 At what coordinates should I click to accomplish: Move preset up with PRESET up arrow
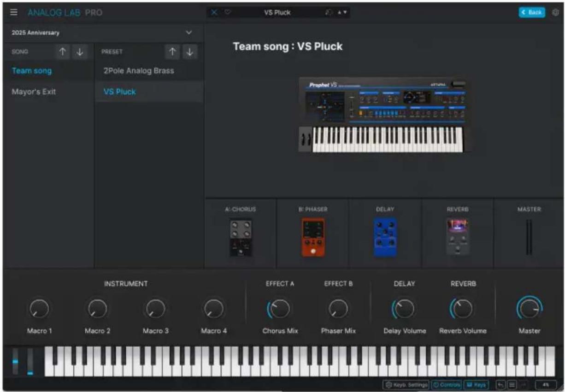point(173,52)
